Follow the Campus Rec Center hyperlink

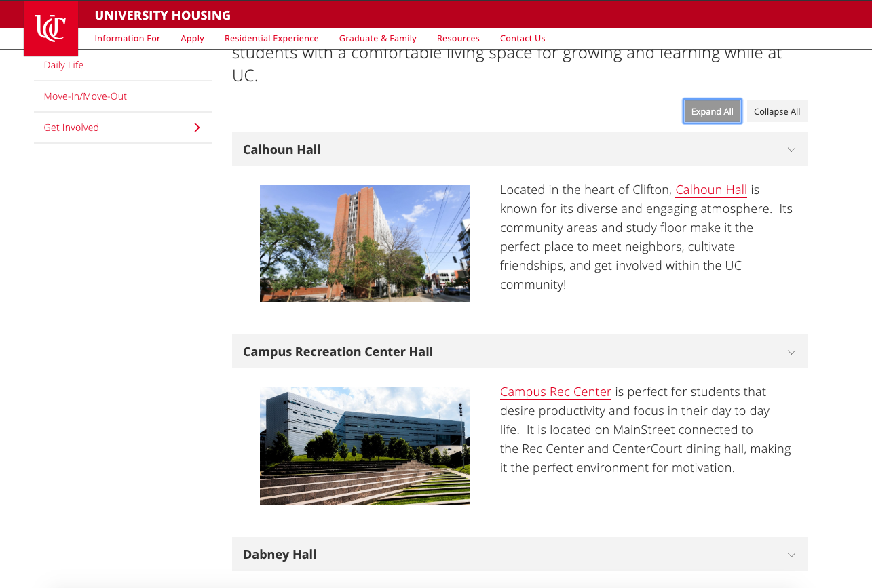[x=556, y=392]
